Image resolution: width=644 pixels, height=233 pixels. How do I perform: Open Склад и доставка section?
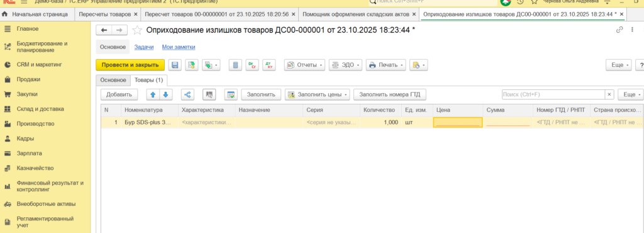pos(45,109)
